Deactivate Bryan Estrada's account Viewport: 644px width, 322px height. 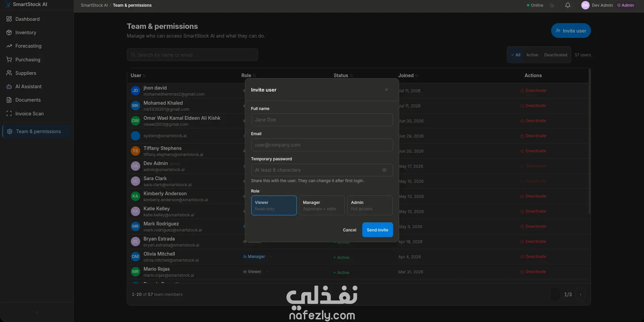pyautogui.click(x=533, y=241)
